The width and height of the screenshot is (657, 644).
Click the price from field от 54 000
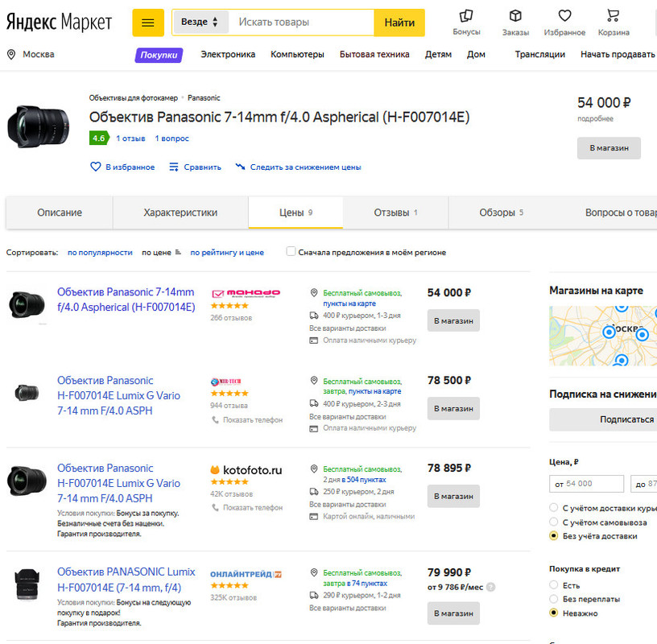pos(586,484)
